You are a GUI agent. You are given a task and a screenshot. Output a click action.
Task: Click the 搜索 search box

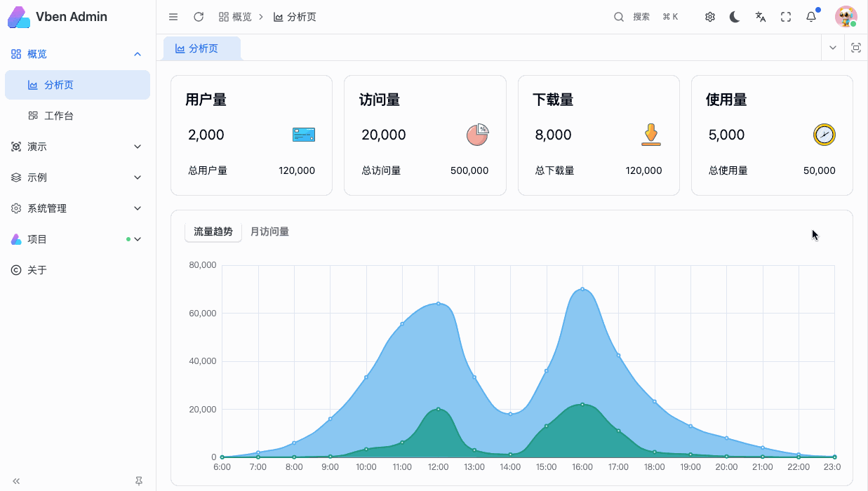click(646, 17)
